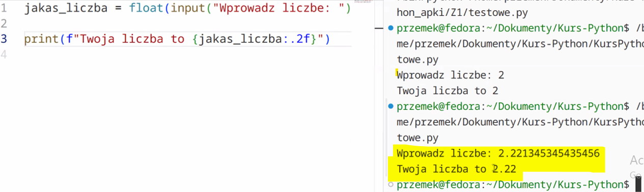Click the "Twoja liczba to 2" terminal output

pyautogui.click(x=447, y=91)
